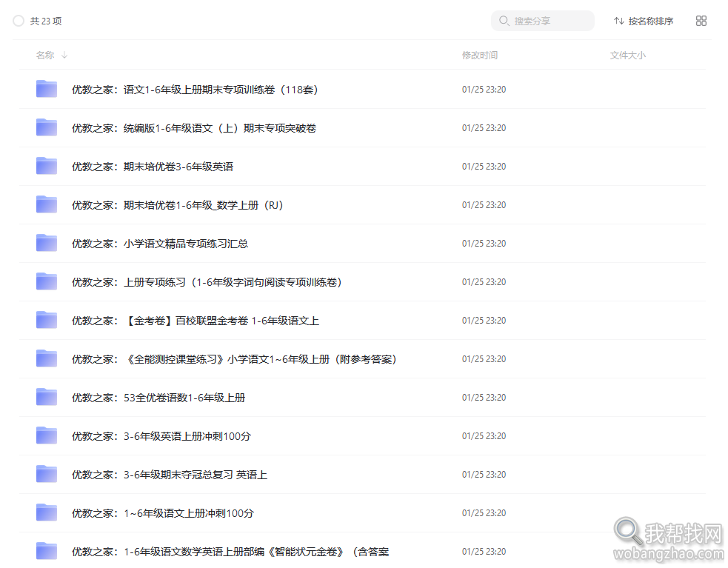728x568 pixels.
Task: Click folder icon for 语文1-6年级上册期末专项训练卷
Action: tap(47, 89)
